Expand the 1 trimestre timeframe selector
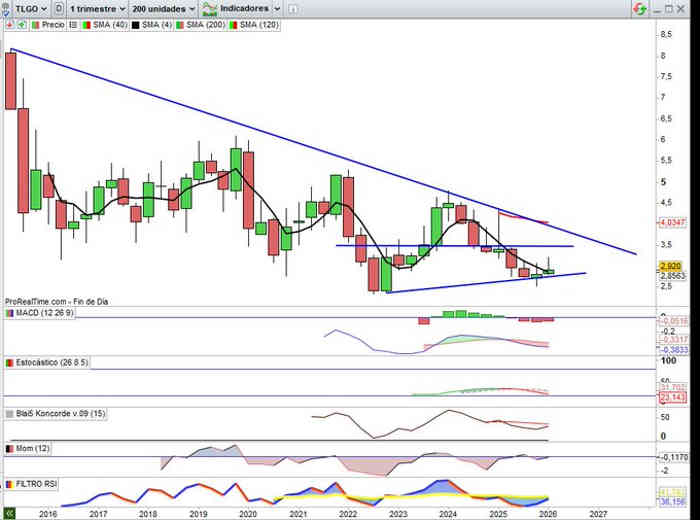 tap(95, 8)
